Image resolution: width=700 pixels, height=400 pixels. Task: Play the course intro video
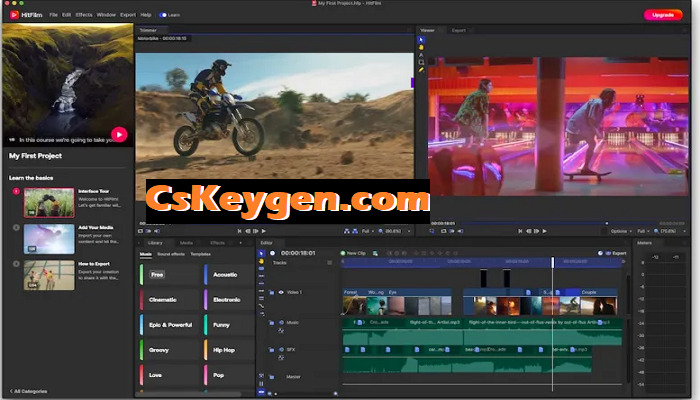[x=119, y=134]
